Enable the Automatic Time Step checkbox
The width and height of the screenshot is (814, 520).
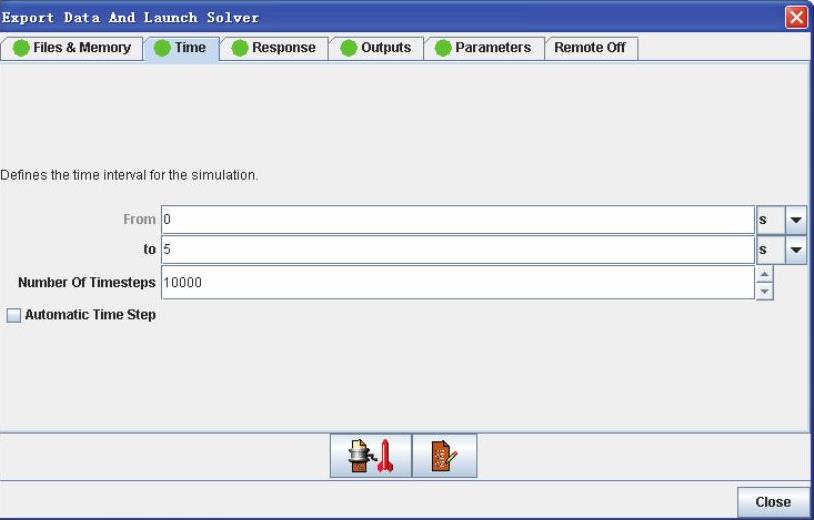coord(14,315)
